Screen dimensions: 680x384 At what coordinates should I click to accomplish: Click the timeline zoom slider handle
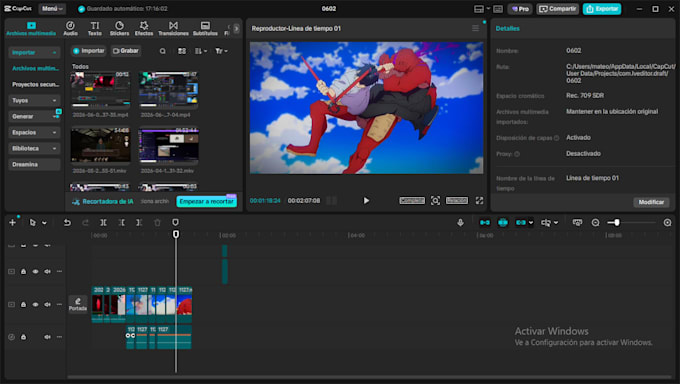(616, 223)
